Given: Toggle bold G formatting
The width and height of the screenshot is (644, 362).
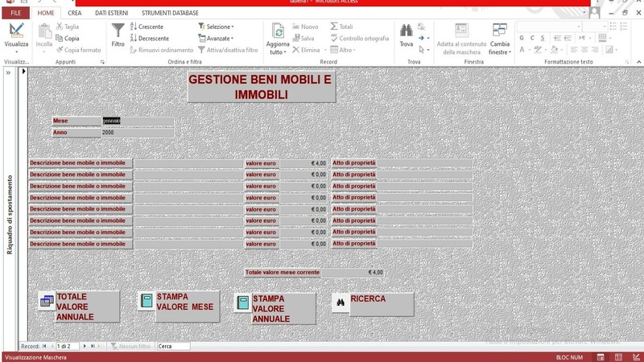Looking at the screenshot, I should coord(522,38).
